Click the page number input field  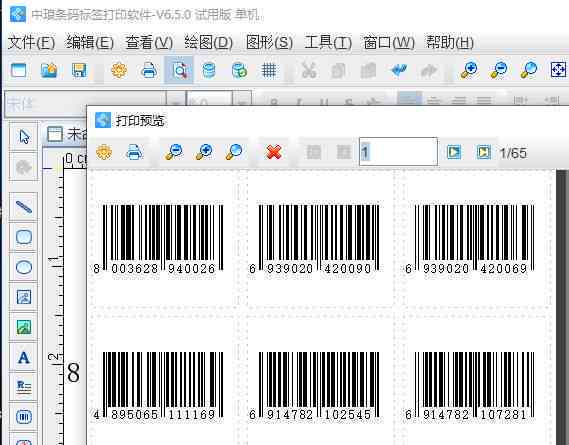398,152
